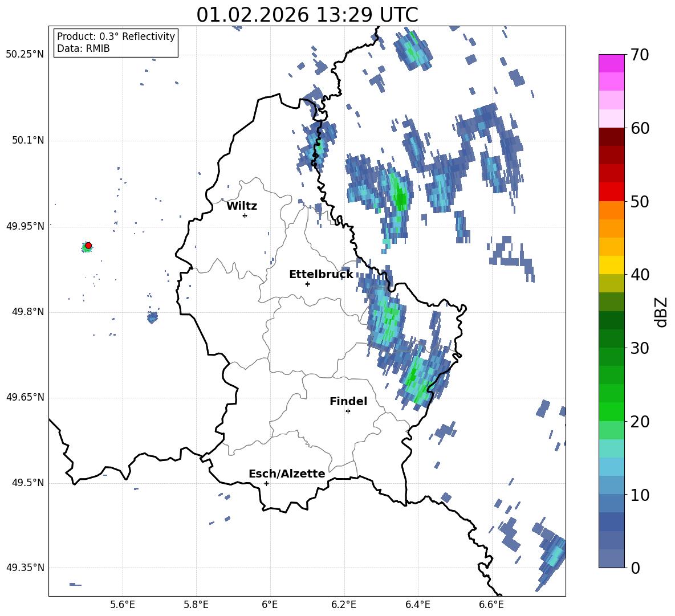Click the colorbar tick value 20
Viewport: 675px width, 616px height.
pyautogui.click(x=640, y=422)
